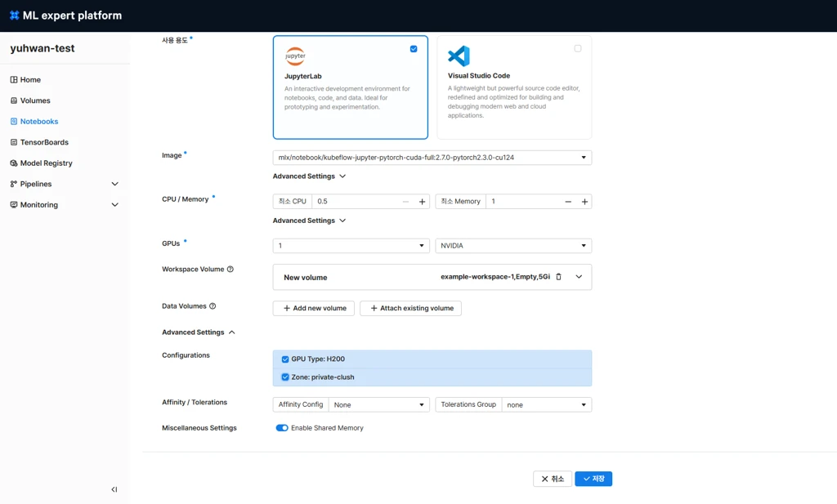The image size is (837, 504).
Task: Click the yuhwan-test project name
Action: (x=43, y=48)
